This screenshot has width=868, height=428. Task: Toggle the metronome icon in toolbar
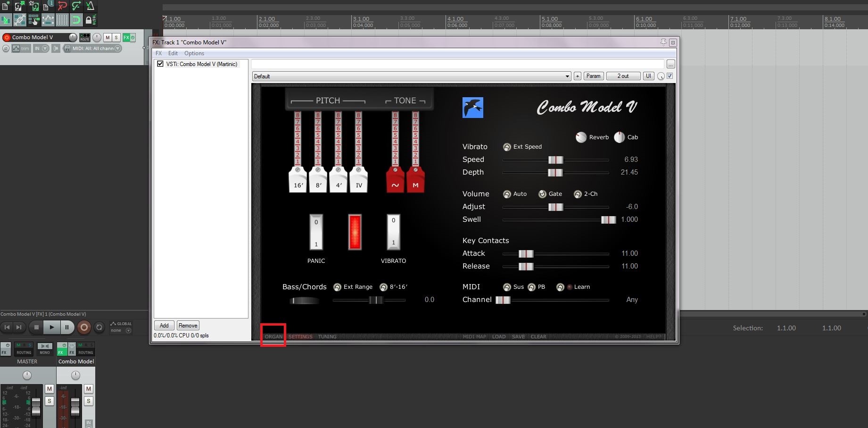[90, 6]
